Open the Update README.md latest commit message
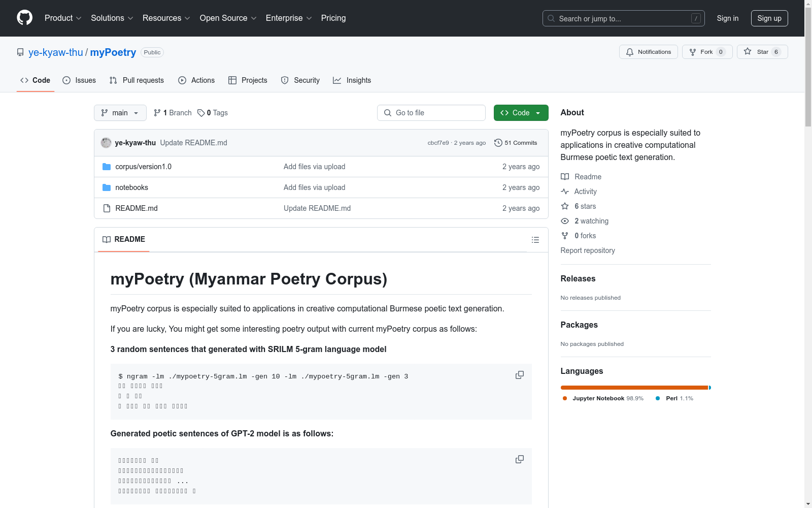Viewport: 812px width, 508px height. point(193,143)
